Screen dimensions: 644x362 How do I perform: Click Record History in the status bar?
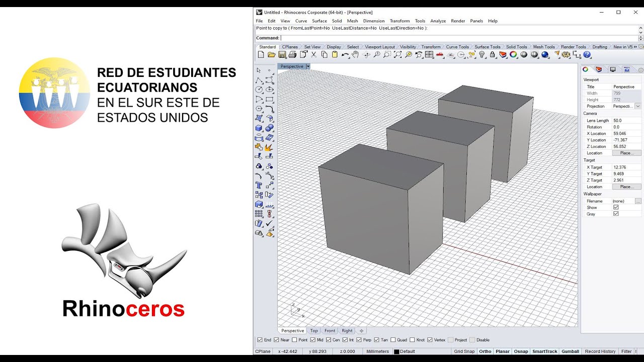(x=600, y=351)
